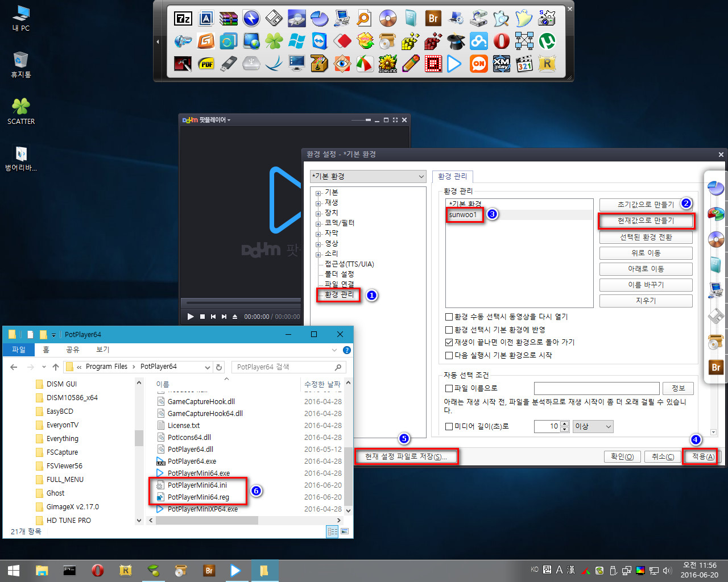
Task: Click the 현재값으로 만들기 button
Action: tap(646, 221)
